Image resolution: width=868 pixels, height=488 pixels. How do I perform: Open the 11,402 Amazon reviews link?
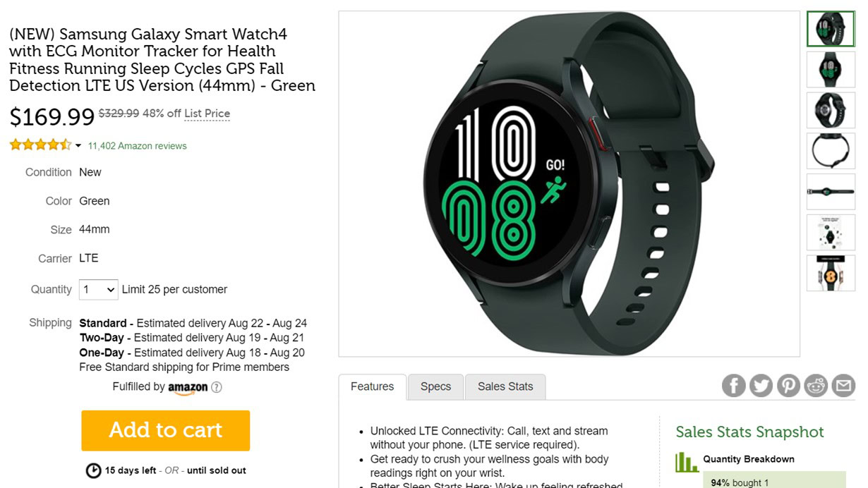[138, 146]
